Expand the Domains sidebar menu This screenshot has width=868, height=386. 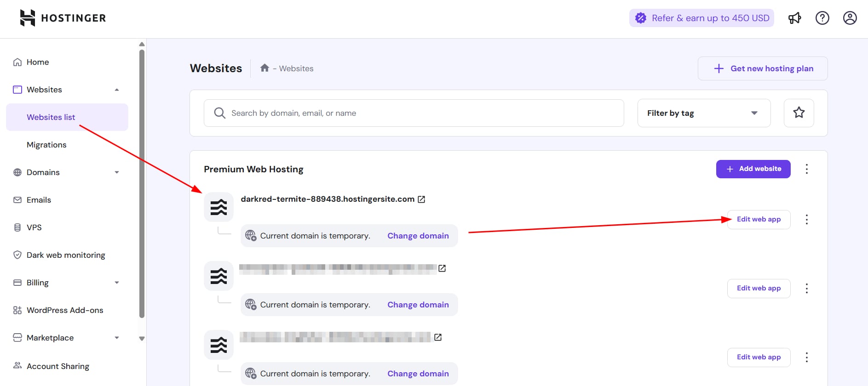click(117, 172)
